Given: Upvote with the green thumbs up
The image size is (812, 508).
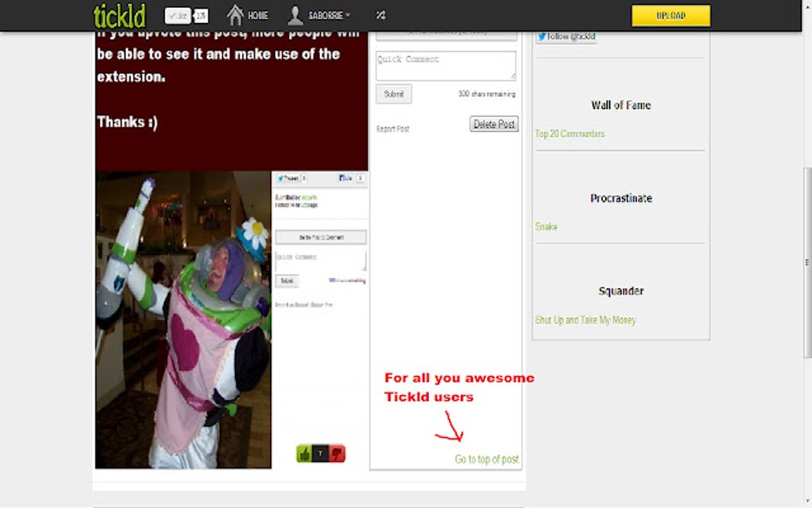Looking at the screenshot, I should pyautogui.click(x=303, y=451).
